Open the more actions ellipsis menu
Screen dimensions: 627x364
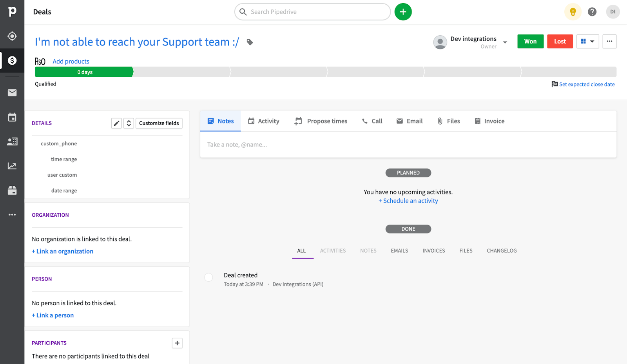[609, 42]
